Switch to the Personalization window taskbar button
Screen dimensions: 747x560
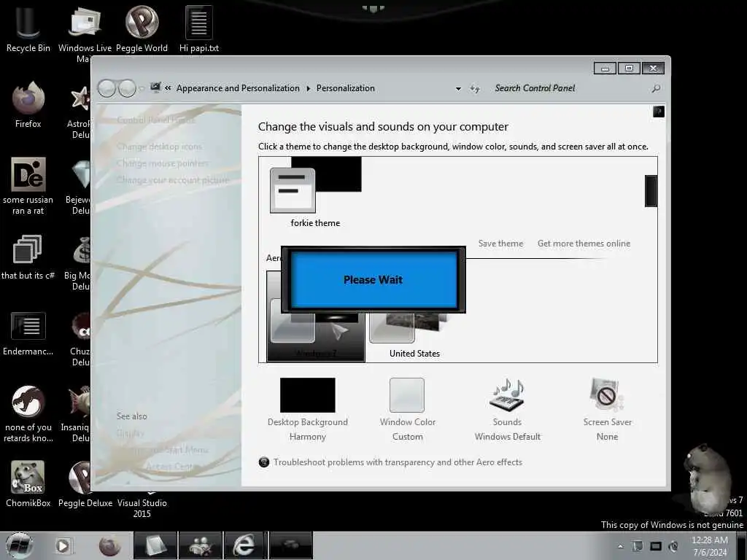(x=291, y=545)
